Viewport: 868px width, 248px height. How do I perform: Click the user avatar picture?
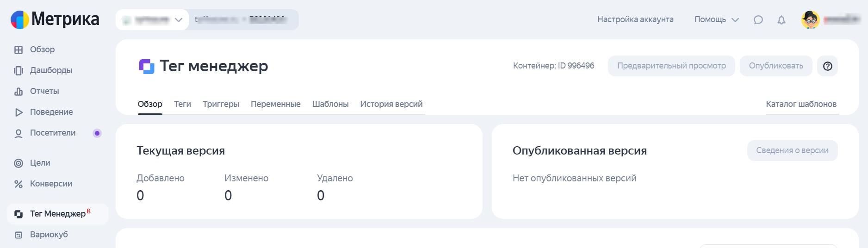point(810,20)
